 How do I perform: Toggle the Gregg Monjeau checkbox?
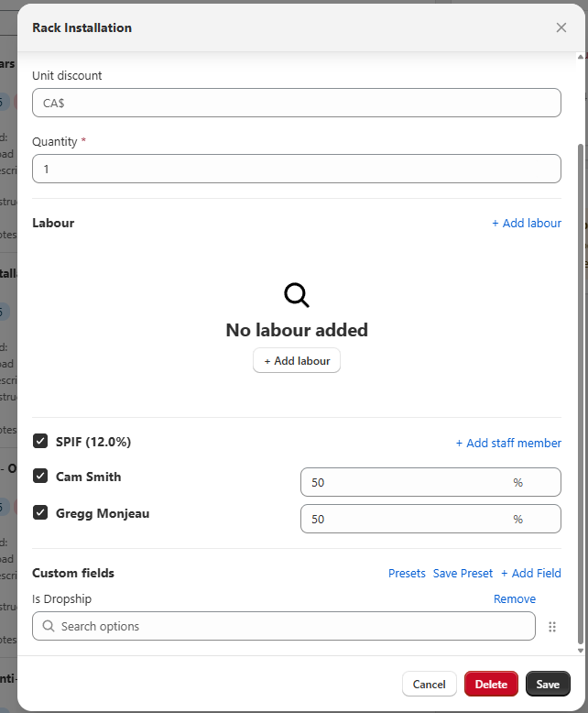pyautogui.click(x=40, y=513)
